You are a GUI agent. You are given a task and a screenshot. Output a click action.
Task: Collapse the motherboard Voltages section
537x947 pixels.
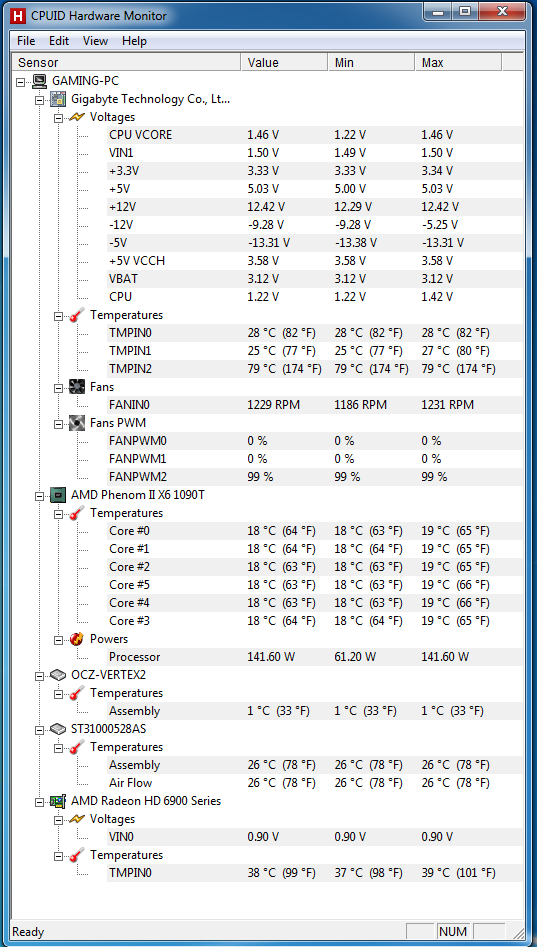tap(59, 117)
